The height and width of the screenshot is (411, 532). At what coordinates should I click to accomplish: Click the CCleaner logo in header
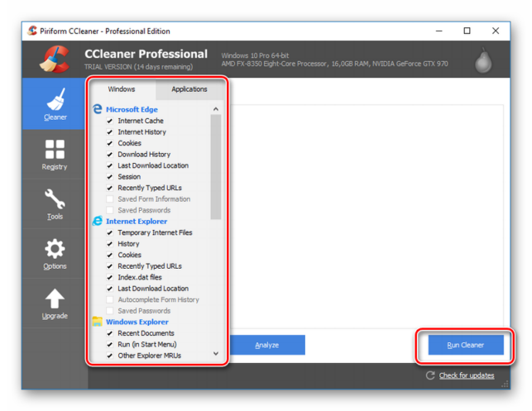pos(55,59)
